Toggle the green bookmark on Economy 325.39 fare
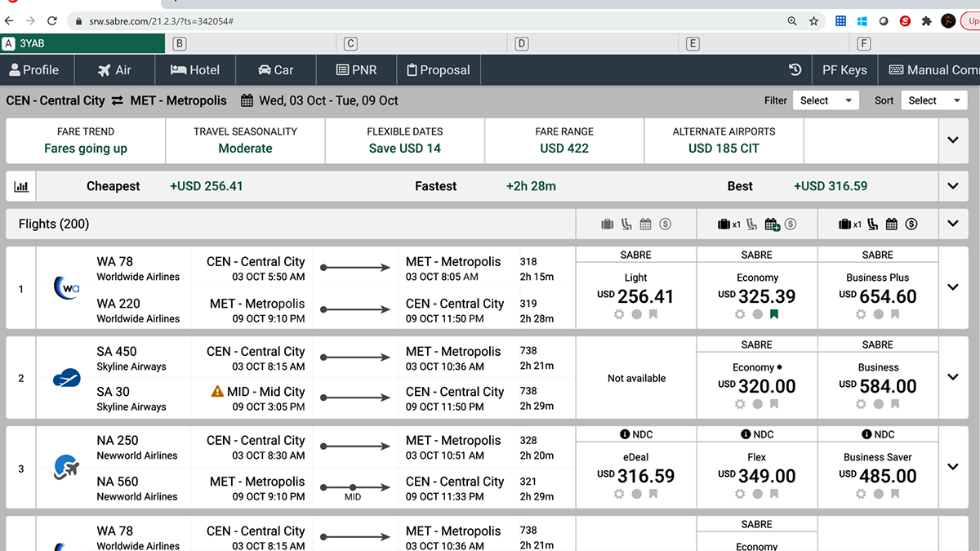The height and width of the screenshot is (551, 980). coord(774,314)
